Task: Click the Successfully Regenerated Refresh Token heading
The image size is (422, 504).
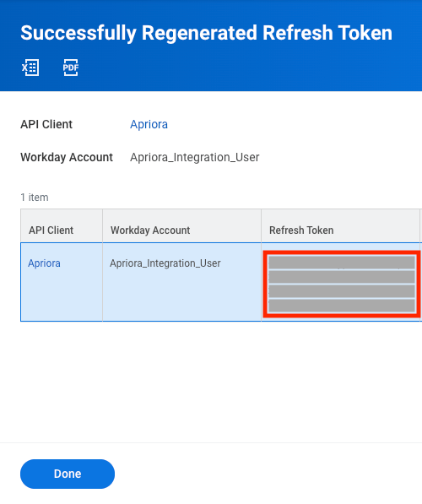Action: click(x=206, y=33)
